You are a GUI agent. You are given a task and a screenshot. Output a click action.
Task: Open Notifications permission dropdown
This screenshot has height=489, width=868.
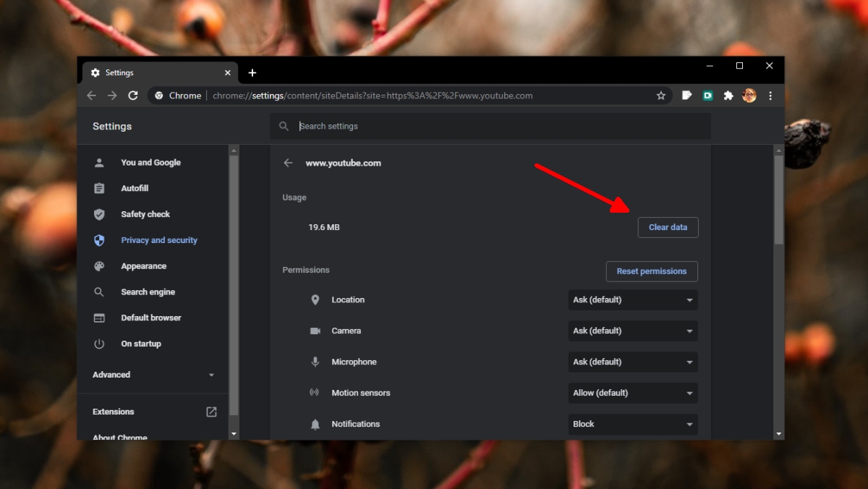click(x=633, y=424)
